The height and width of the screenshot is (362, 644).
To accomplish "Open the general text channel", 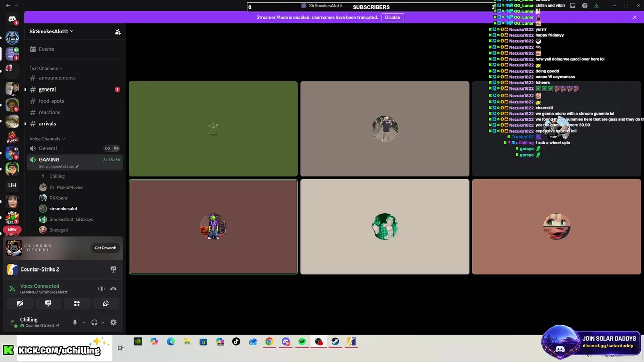I will click(x=74, y=89).
